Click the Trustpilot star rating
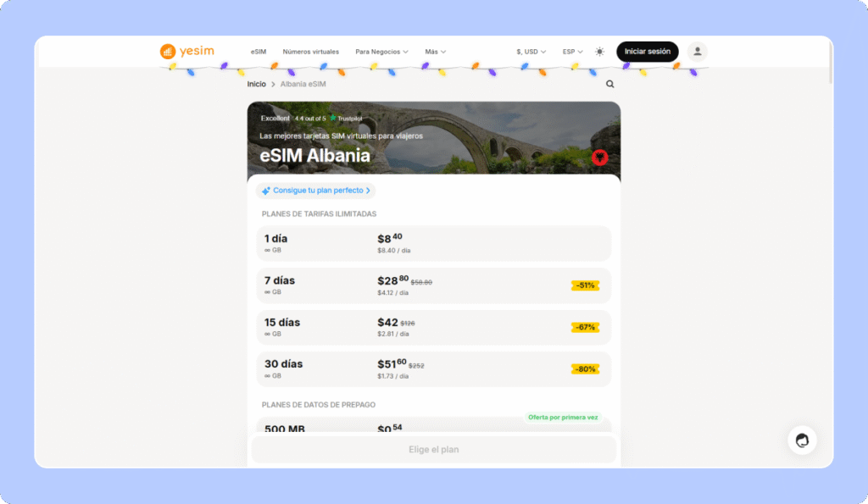 333,118
